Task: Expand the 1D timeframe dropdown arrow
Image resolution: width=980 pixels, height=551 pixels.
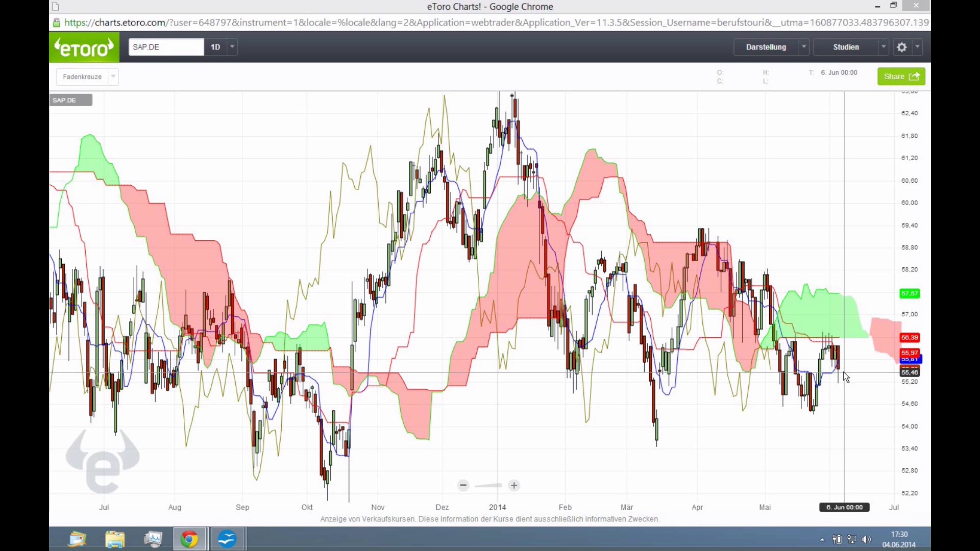Action: click(232, 47)
